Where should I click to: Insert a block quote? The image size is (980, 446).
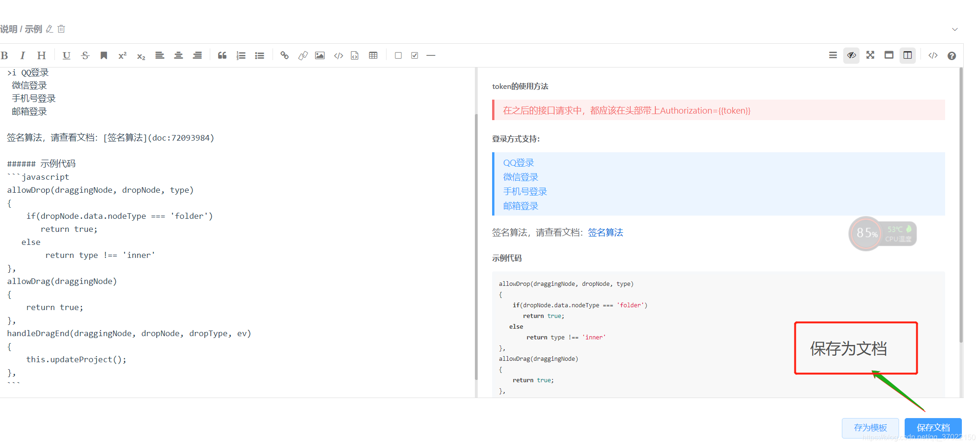222,55
